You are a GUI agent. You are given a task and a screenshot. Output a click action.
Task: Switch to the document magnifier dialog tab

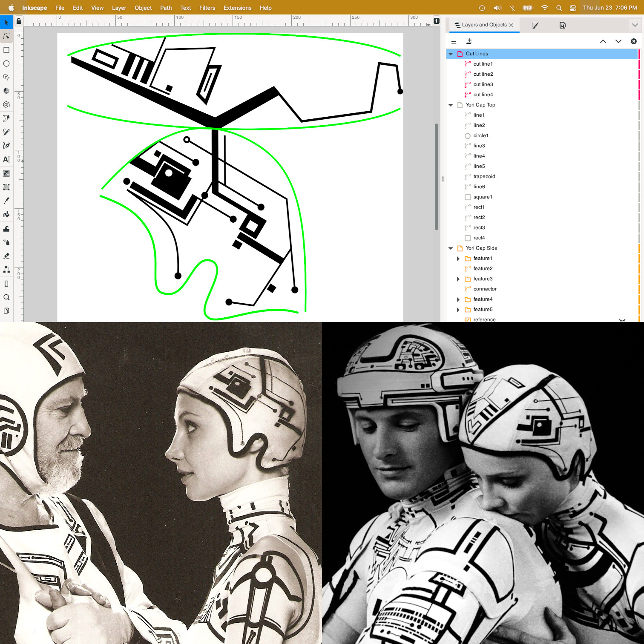tap(563, 25)
